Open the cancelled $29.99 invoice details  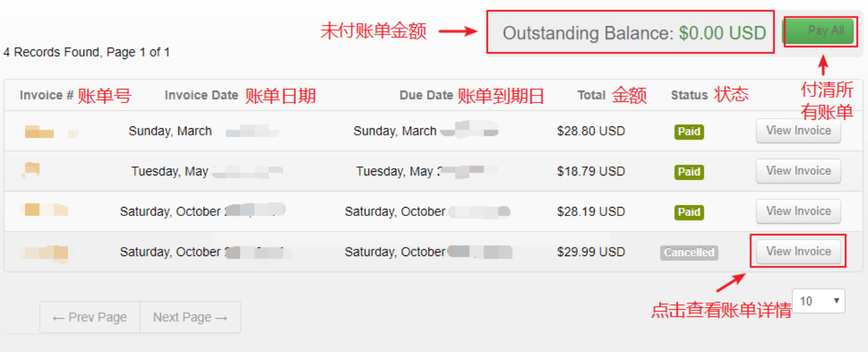pos(798,252)
